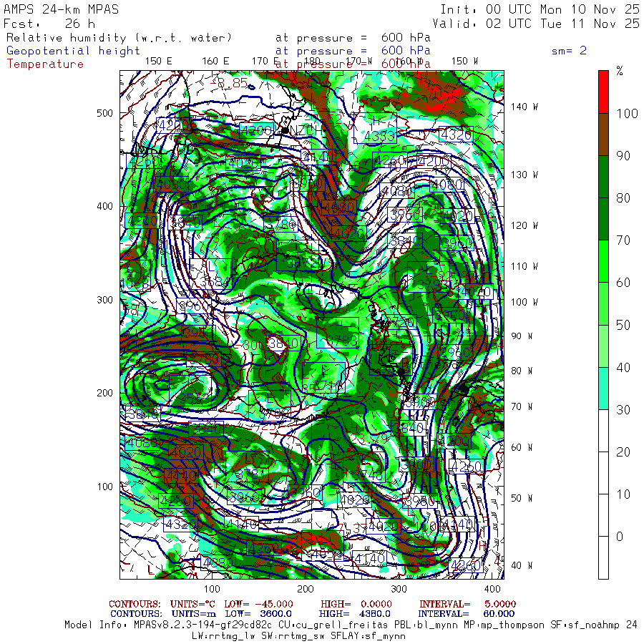Click the '150 E' longitude label at top
The height and width of the screenshot is (644, 644).
click(159, 62)
